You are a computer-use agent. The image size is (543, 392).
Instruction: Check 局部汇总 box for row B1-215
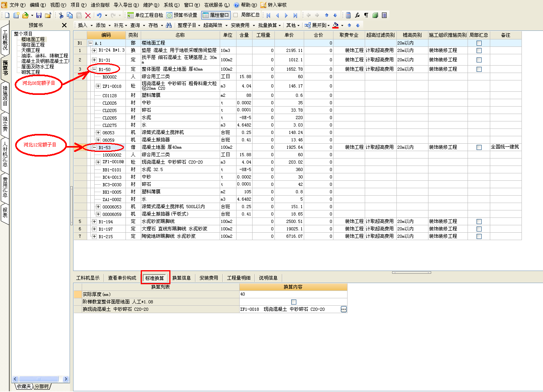pos(479,236)
